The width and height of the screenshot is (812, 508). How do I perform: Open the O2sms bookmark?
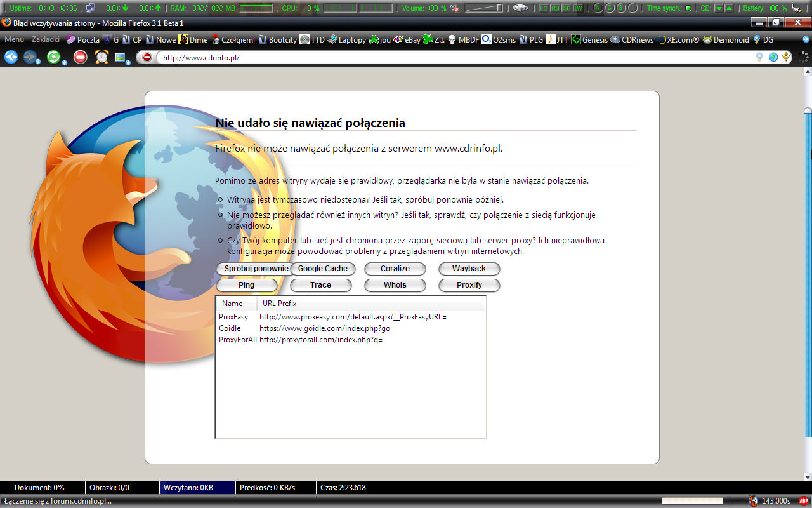tap(499, 39)
